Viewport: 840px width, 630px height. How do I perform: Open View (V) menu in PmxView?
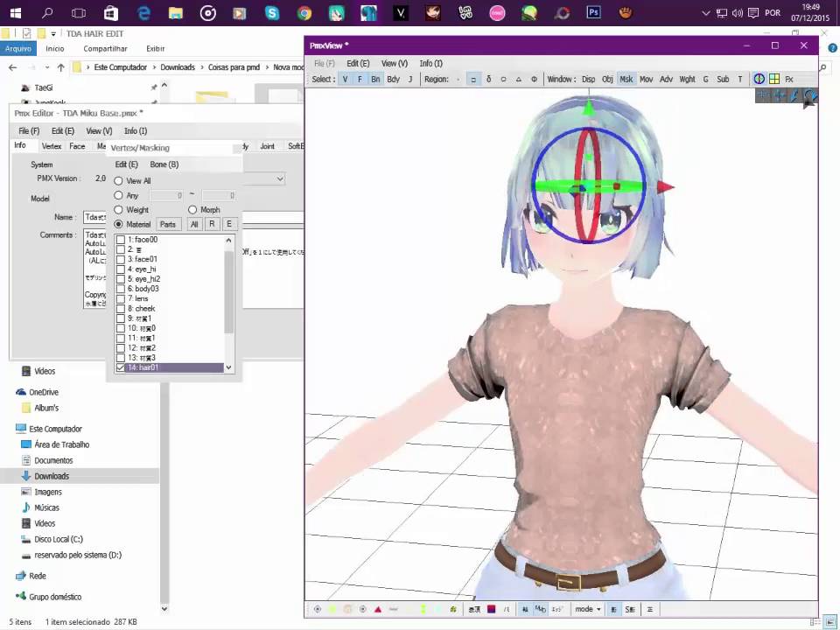click(x=395, y=63)
